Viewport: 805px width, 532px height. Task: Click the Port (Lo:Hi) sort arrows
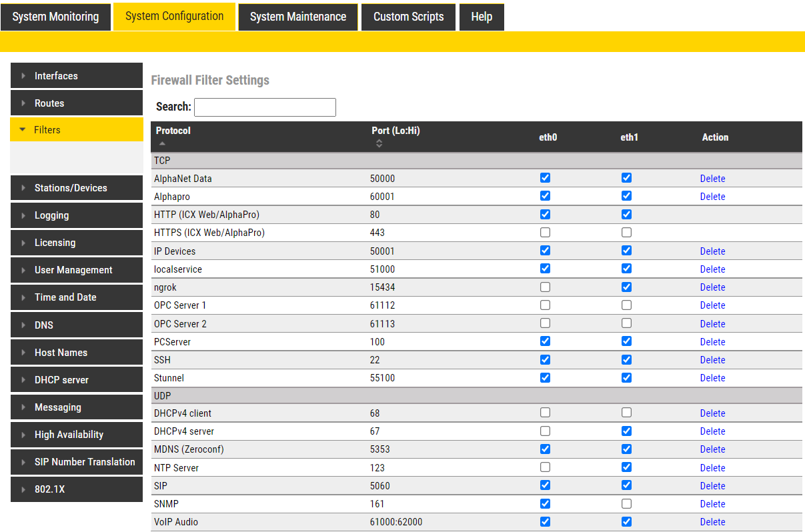point(379,143)
